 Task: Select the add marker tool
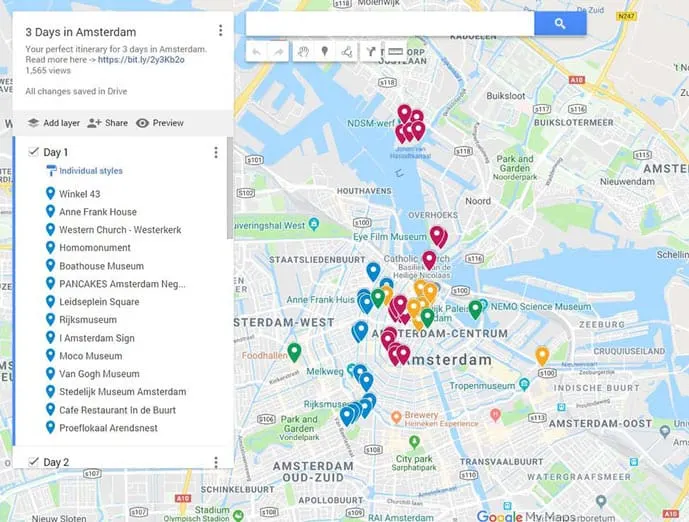point(325,52)
